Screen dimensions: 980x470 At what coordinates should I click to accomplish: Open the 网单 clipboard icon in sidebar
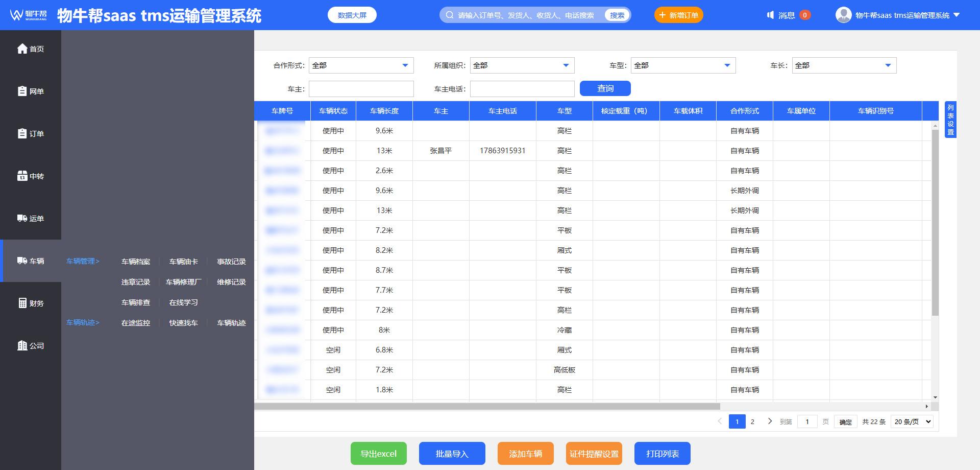(x=22, y=91)
